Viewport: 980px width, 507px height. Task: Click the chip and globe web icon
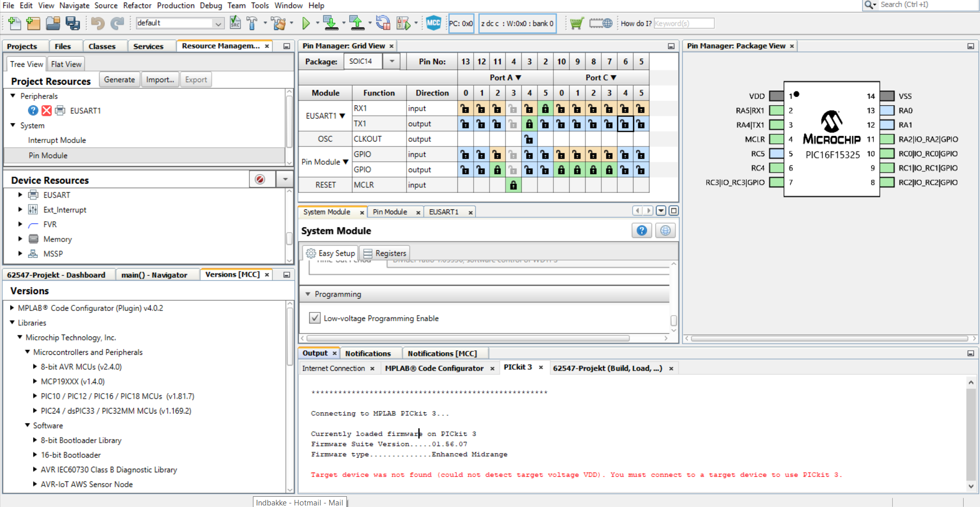600,23
